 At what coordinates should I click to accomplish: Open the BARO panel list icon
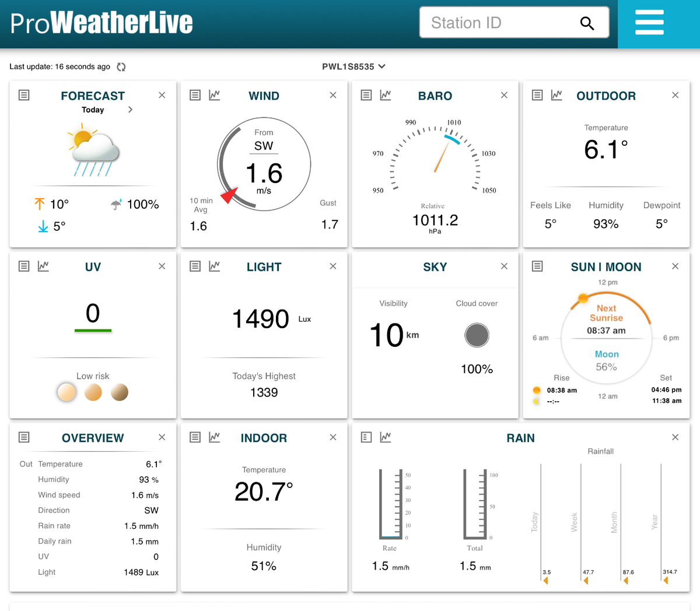[x=366, y=95]
